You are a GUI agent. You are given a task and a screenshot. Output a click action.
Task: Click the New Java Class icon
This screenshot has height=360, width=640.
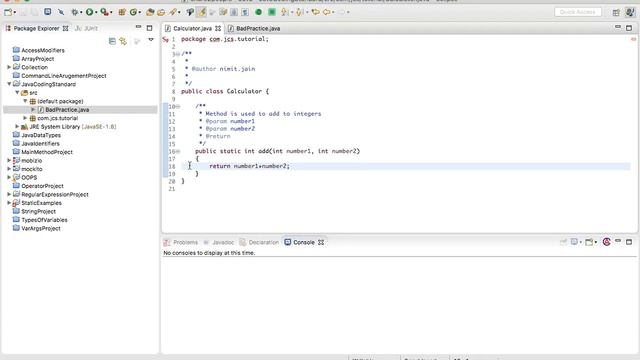[133, 12]
